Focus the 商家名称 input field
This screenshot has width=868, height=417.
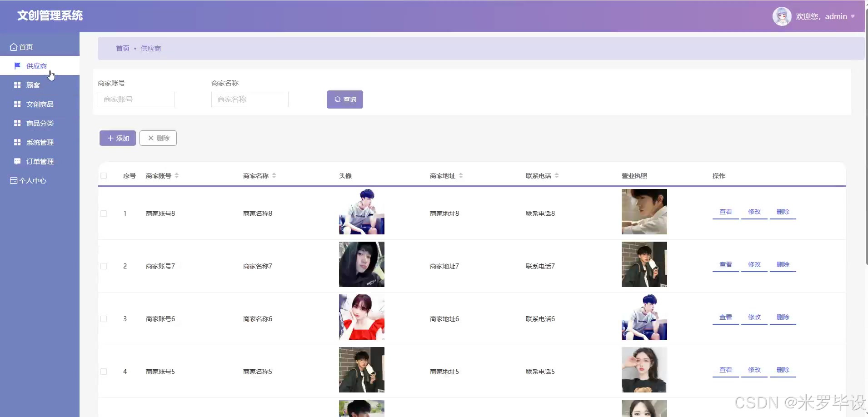click(x=250, y=99)
